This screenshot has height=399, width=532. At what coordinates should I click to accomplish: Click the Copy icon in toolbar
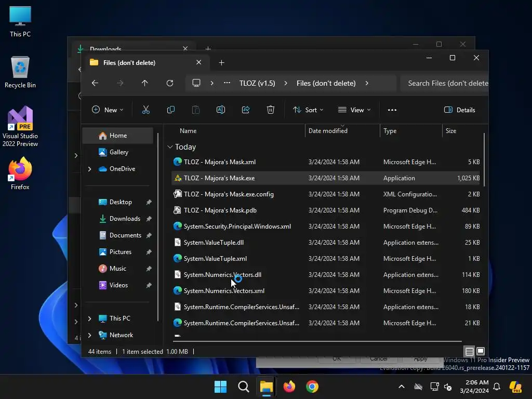(170, 110)
